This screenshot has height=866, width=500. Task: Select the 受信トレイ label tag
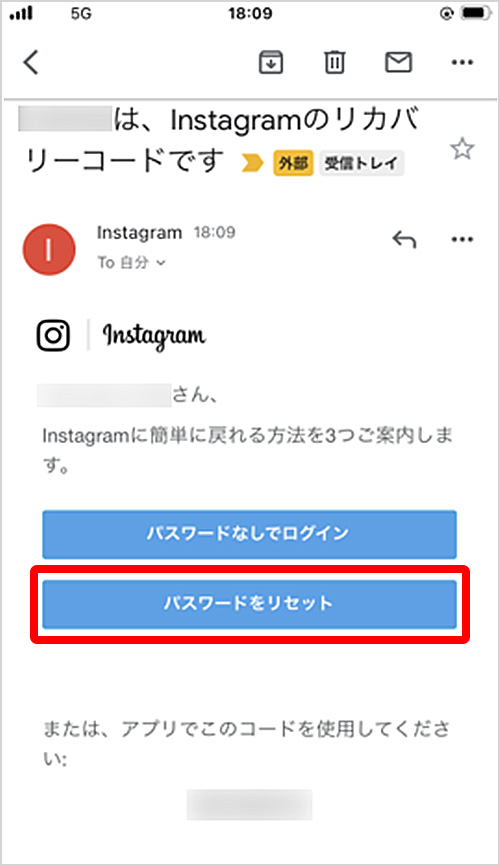tap(361, 163)
